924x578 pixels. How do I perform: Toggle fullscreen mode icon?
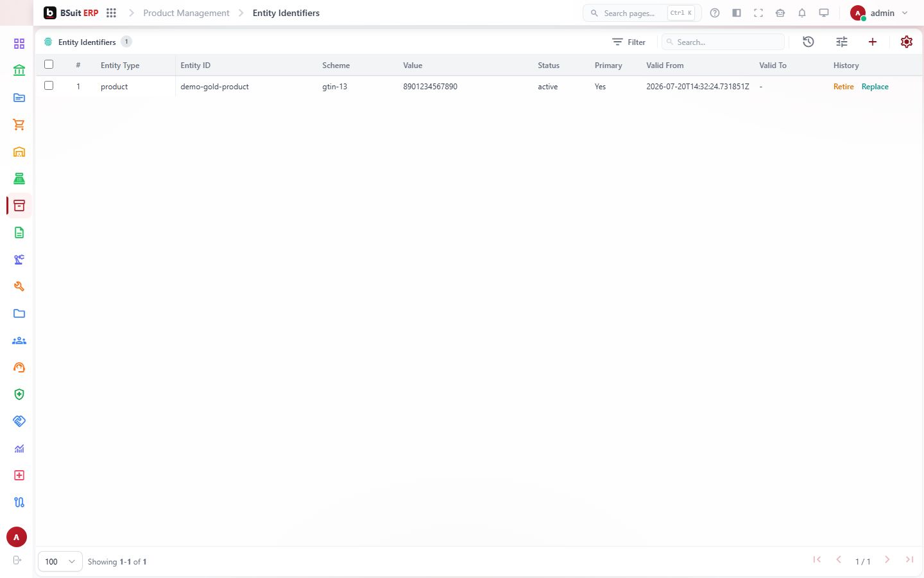(758, 13)
